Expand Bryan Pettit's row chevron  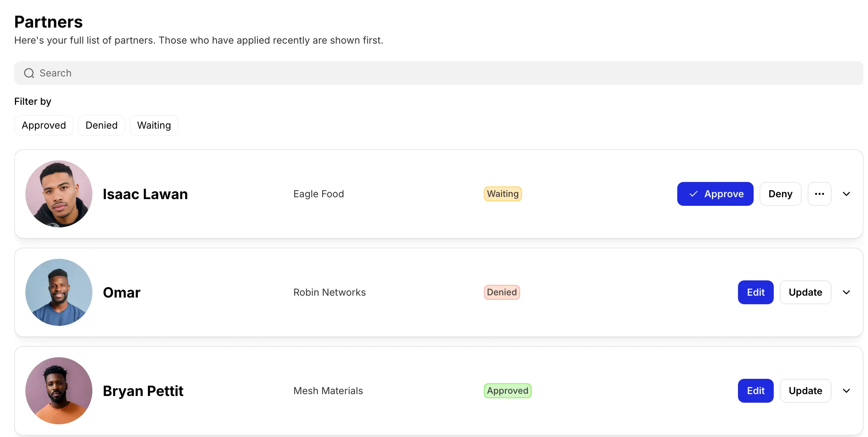click(x=846, y=391)
